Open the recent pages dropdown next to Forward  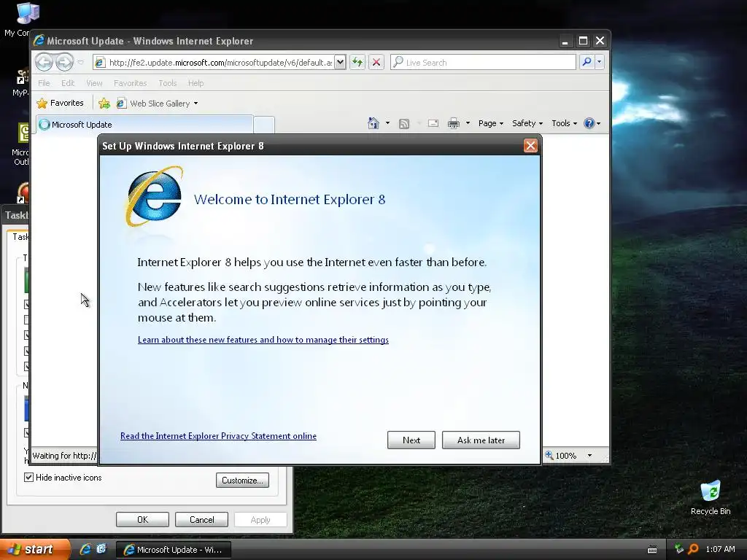click(x=80, y=63)
